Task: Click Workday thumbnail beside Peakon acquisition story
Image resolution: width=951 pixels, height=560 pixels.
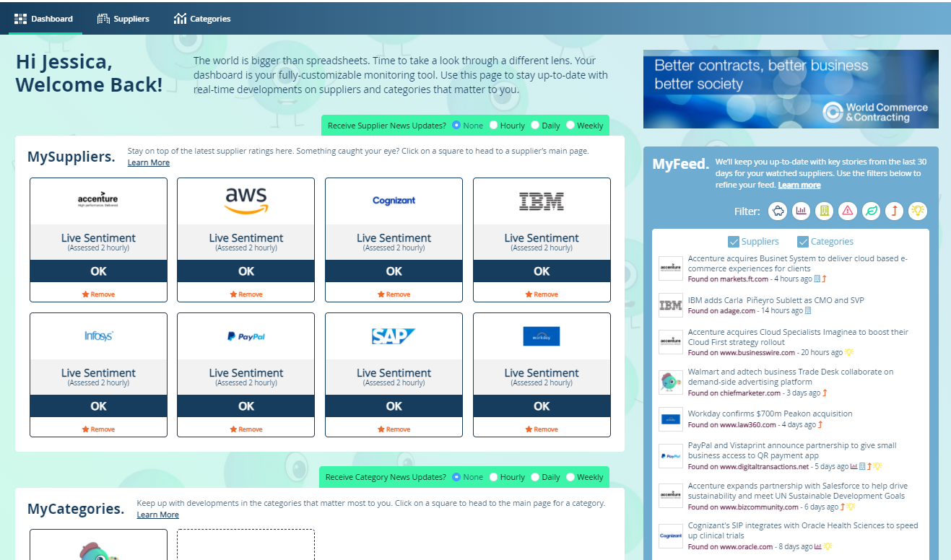Action: 671,419
